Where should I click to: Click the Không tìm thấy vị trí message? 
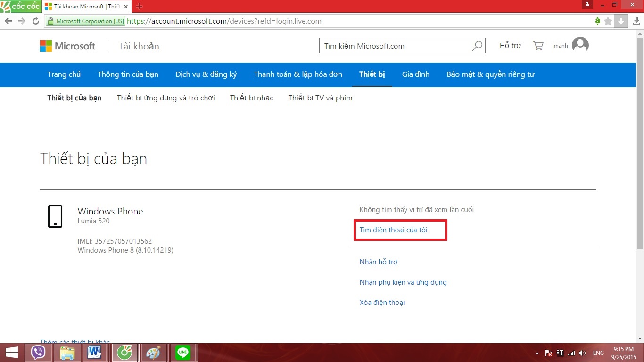click(417, 210)
